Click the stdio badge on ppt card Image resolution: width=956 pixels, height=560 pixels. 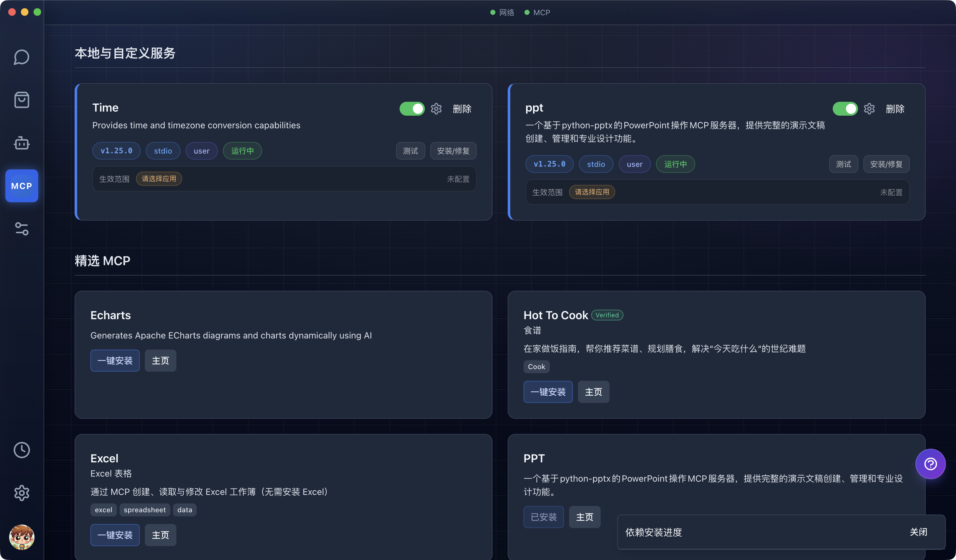[x=596, y=164]
